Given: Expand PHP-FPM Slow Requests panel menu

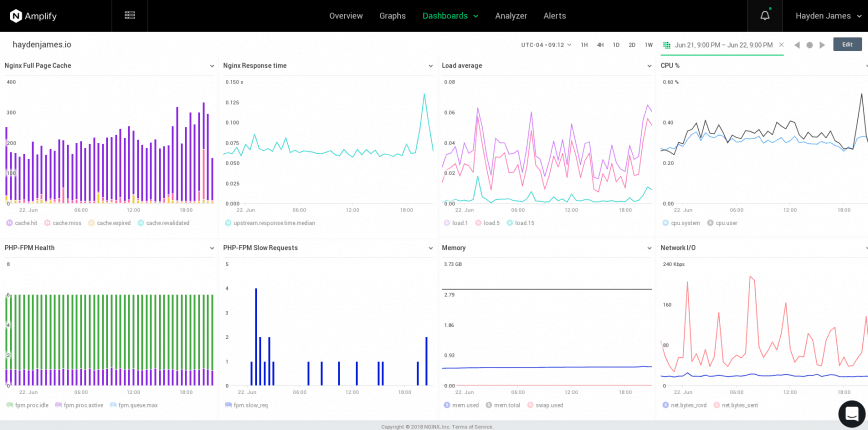Looking at the screenshot, I should pos(431,248).
